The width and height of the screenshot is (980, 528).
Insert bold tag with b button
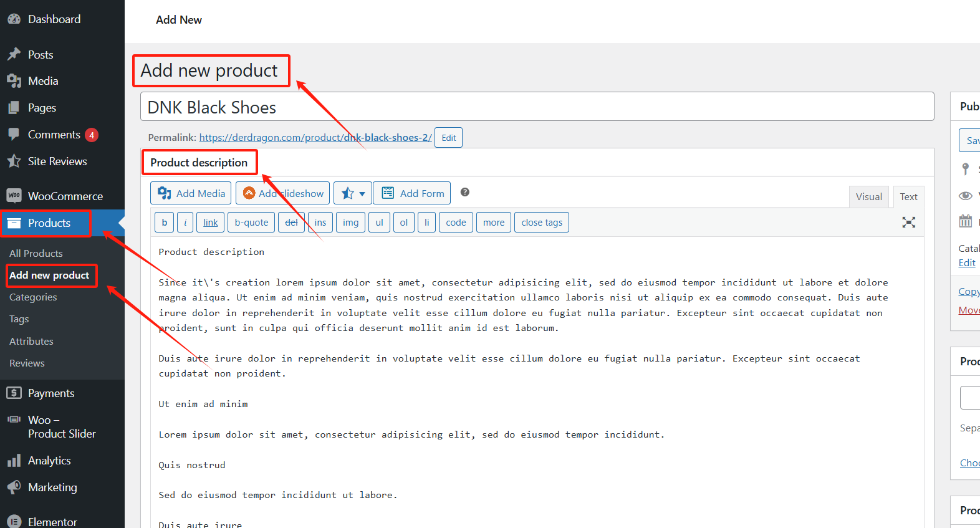(164, 223)
